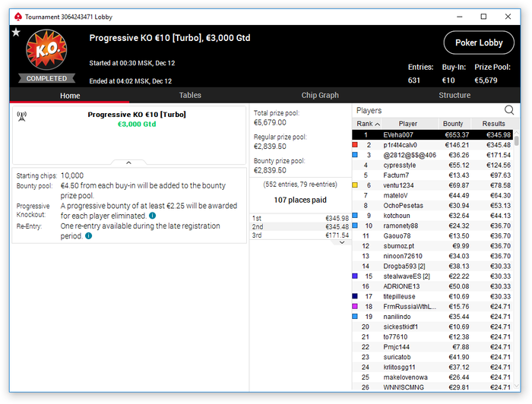The height and width of the screenshot is (404, 532).
Task: Click blue color label for nanilindo
Action: [x=355, y=316]
